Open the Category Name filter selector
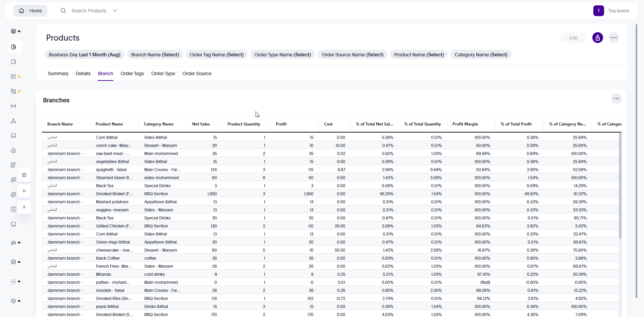This screenshot has height=317, width=644. [x=481, y=55]
